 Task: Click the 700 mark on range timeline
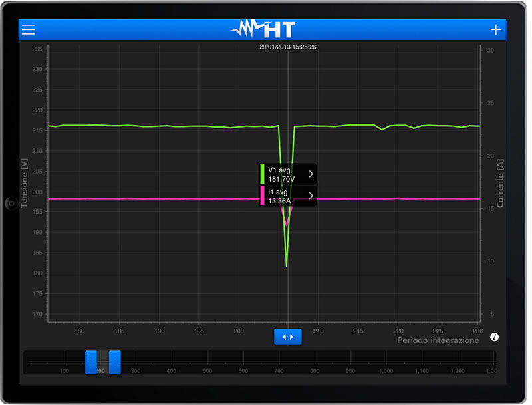click(x=279, y=370)
